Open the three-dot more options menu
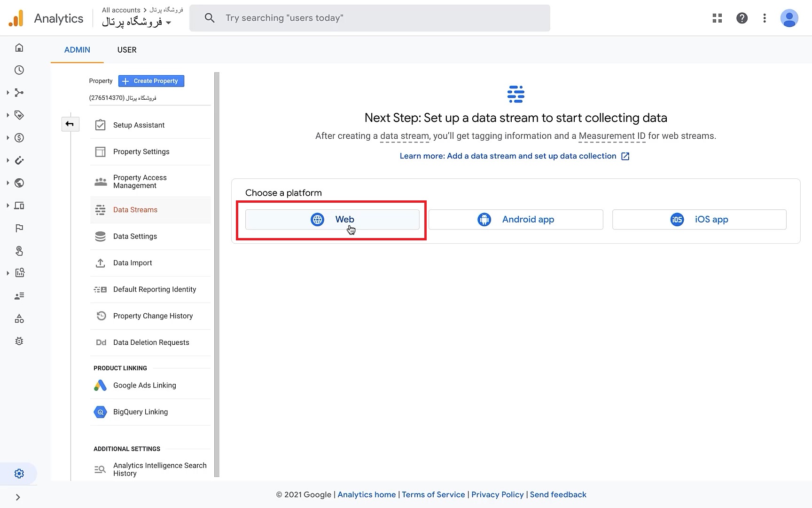812x508 pixels. click(x=765, y=18)
